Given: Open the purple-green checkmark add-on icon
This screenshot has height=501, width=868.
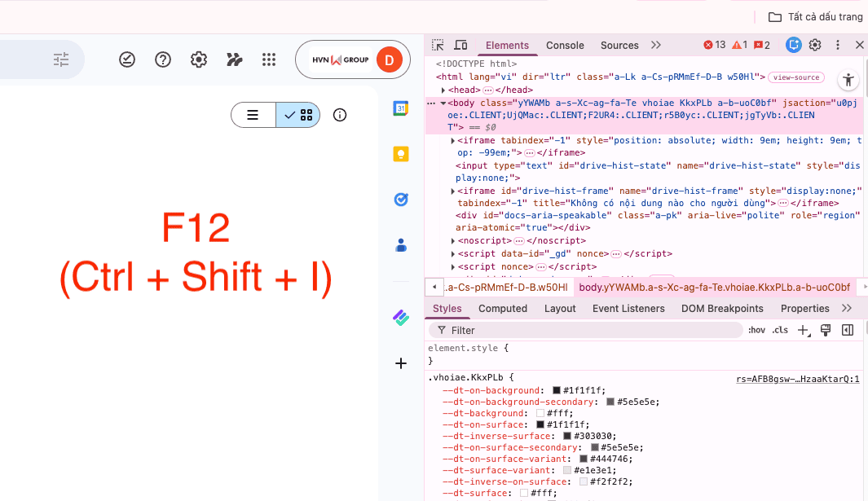Looking at the screenshot, I should pos(401,317).
